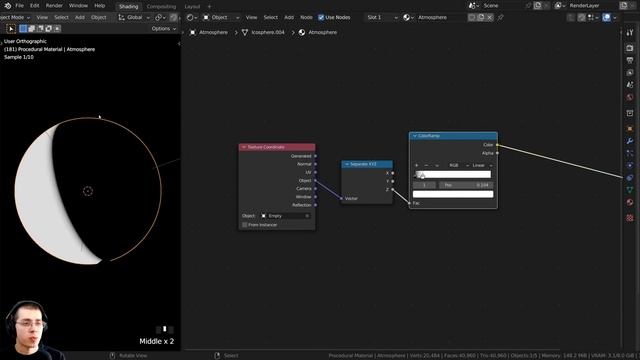Toggle the snapping magnet button
The image size is (640, 360).
coord(173,18)
